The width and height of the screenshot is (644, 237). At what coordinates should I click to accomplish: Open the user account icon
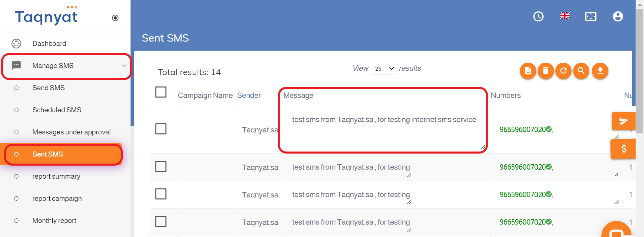pyautogui.click(x=618, y=16)
